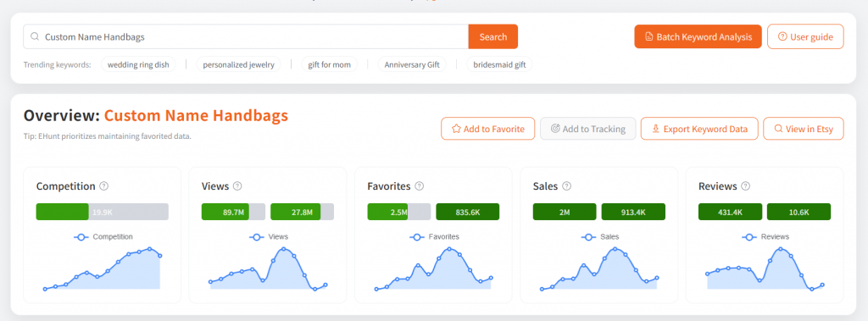Image resolution: width=868 pixels, height=321 pixels.
Task: Click the Trending keywords label
Action: click(57, 64)
